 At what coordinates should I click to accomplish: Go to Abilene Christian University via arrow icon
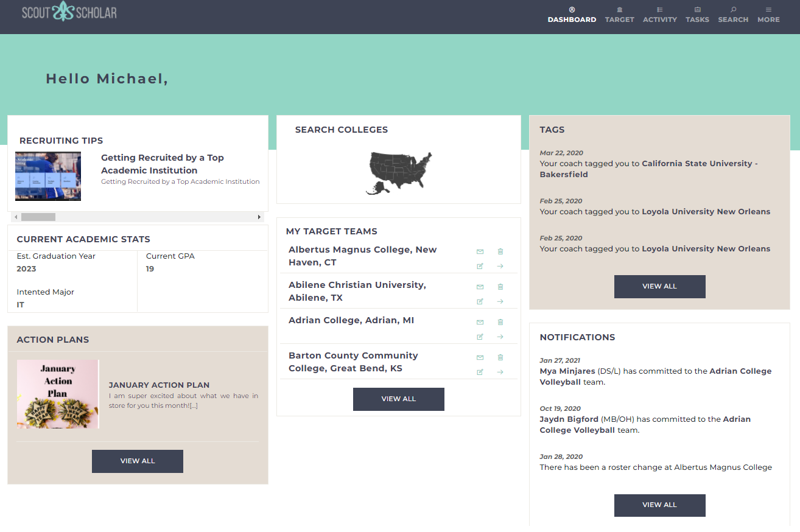[500, 301]
